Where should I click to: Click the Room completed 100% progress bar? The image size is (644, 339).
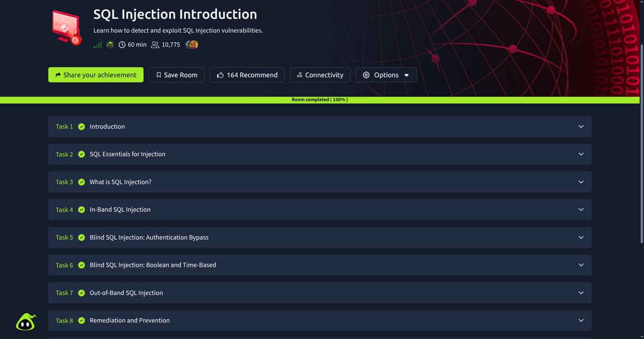click(320, 100)
